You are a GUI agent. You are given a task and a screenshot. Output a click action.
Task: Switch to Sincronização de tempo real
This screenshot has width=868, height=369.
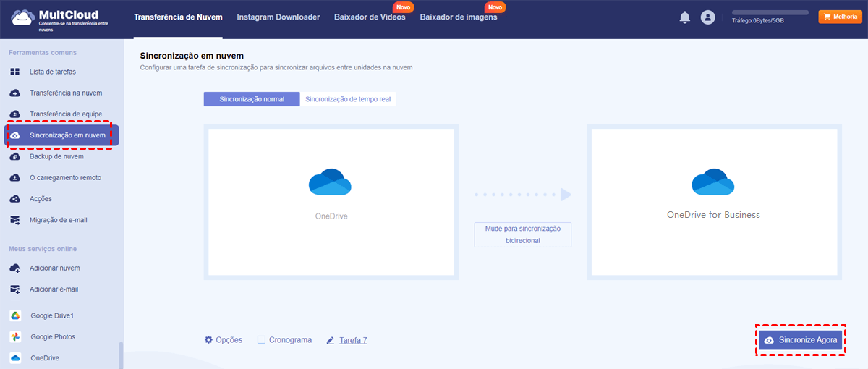[348, 99]
